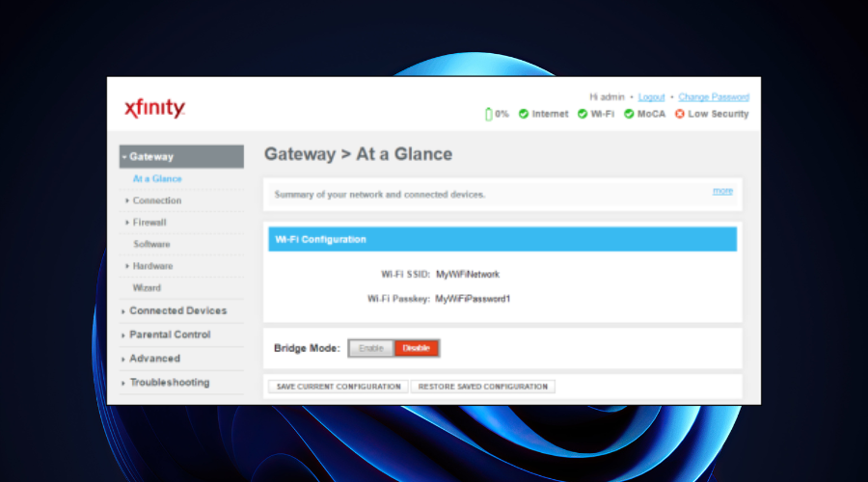
Task: Click the Hi admin greeting text
Action: point(607,97)
